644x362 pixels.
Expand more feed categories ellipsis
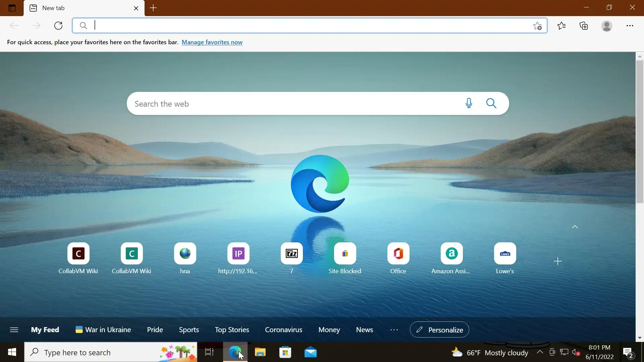click(x=394, y=330)
